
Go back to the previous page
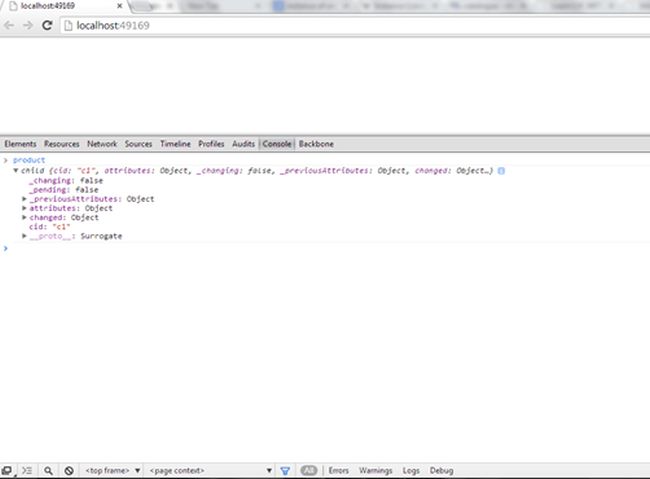tap(9, 25)
